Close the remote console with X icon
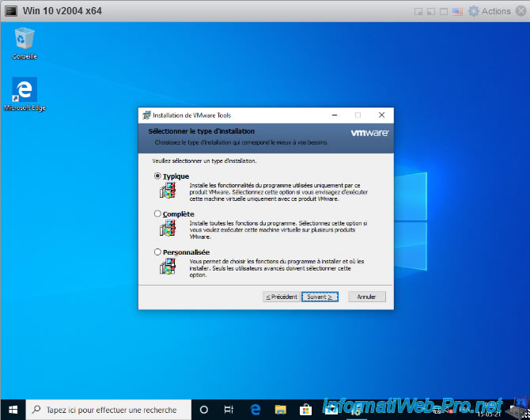Screen dimensions: 530x420 (521, 11)
